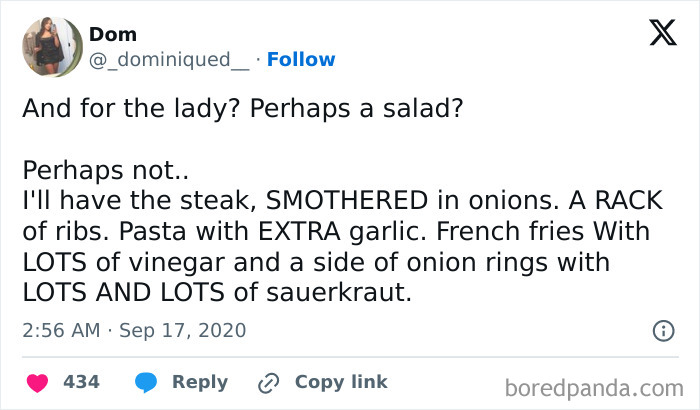
Task: Select the Copy link text
Action: click(341, 382)
